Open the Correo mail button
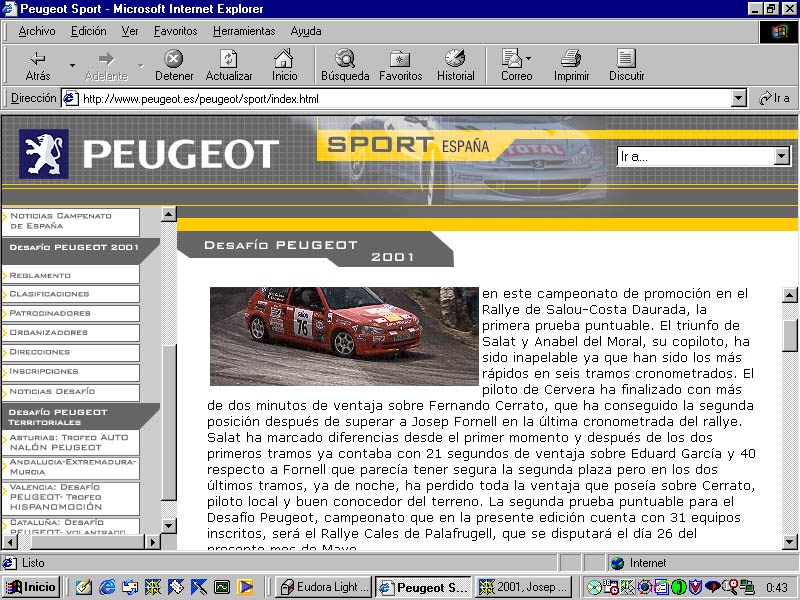The height and width of the screenshot is (600, 800). tap(516, 65)
